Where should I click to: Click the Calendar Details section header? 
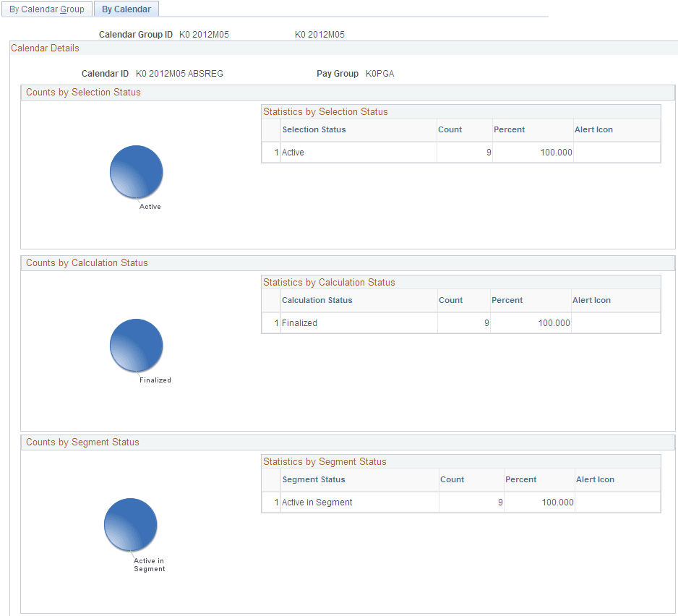pyautogui.click(x=44, y=48)
